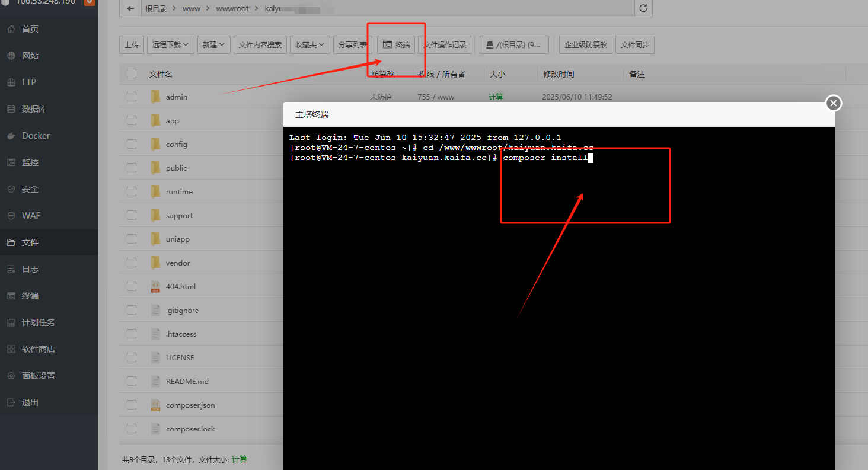Image resolution: width=868 pixels, height=470 pixels.
Task: Close the 宝塔终端 dialog
Action: click(834, 103)
